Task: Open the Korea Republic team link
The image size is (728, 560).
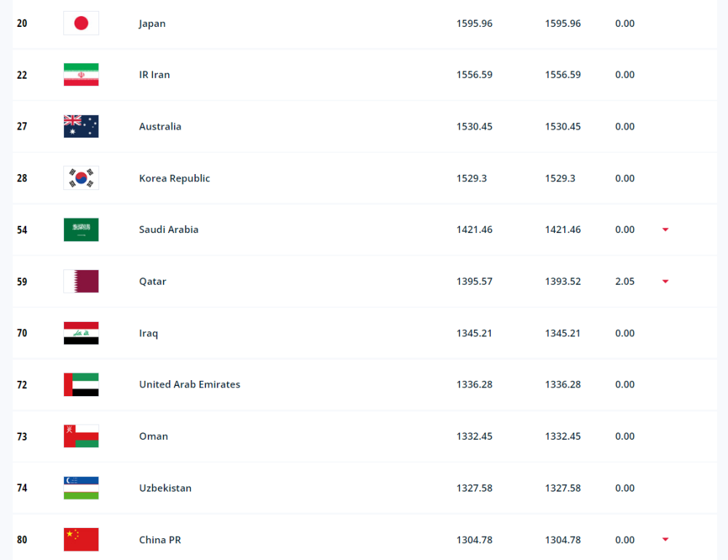Action: tap(175, 178)
